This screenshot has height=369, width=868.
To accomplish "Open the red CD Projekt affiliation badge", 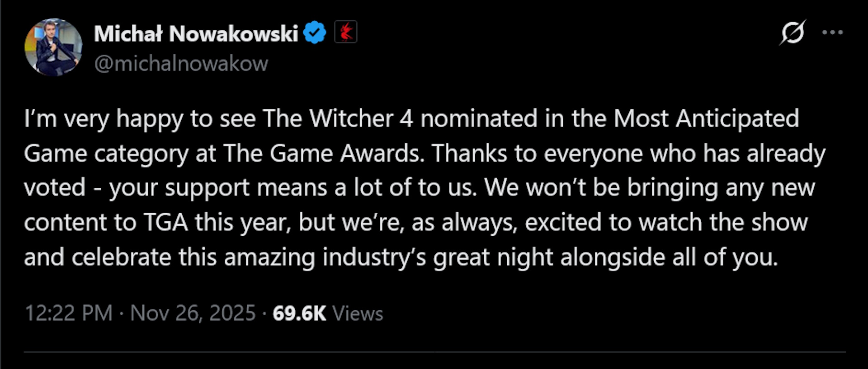I will [x=346, y=32].
